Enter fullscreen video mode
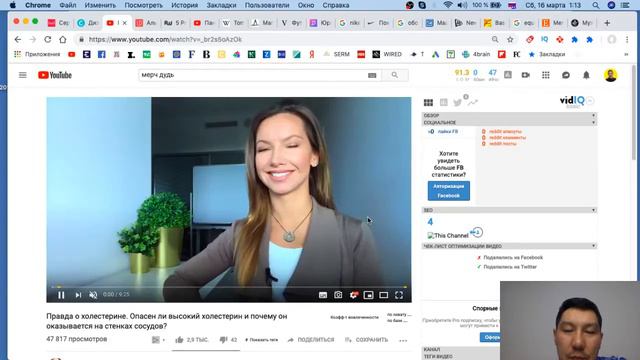 (x=399, y=295)
